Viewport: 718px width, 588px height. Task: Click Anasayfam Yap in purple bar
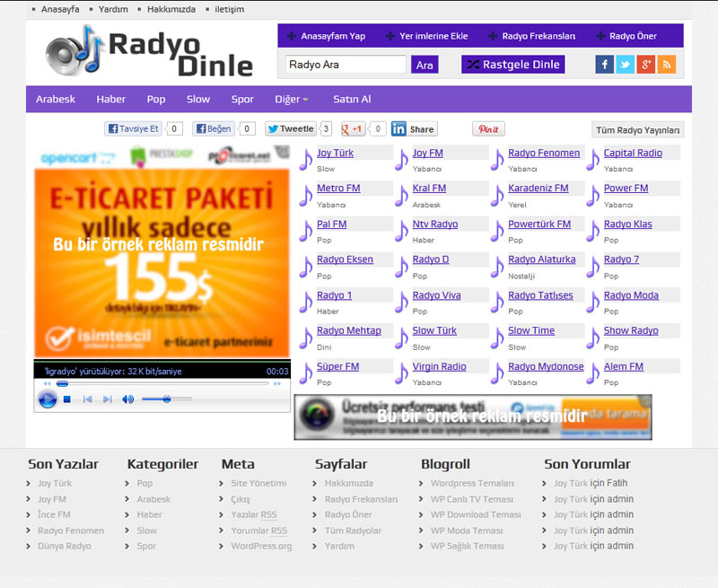pos(326,36)
